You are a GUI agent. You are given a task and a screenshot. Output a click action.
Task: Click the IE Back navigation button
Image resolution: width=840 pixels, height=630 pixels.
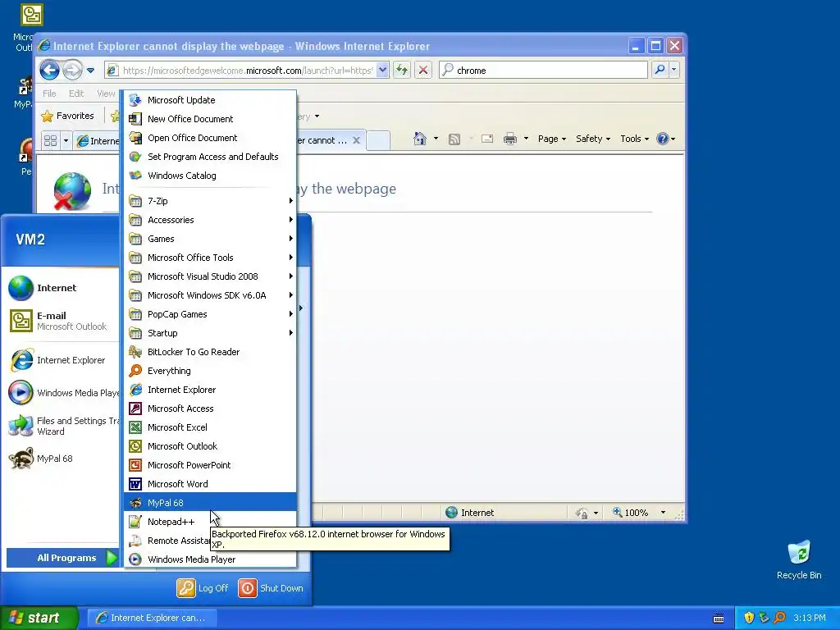click(50, 70)
